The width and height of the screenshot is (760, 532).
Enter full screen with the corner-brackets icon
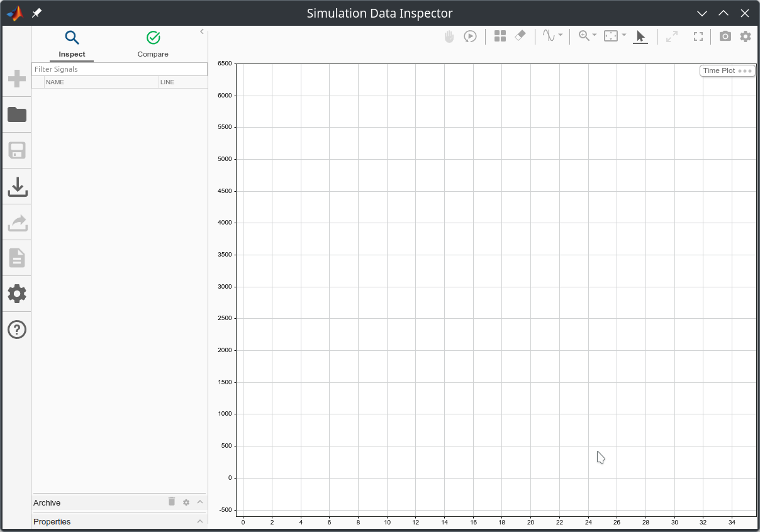(698, 36)
